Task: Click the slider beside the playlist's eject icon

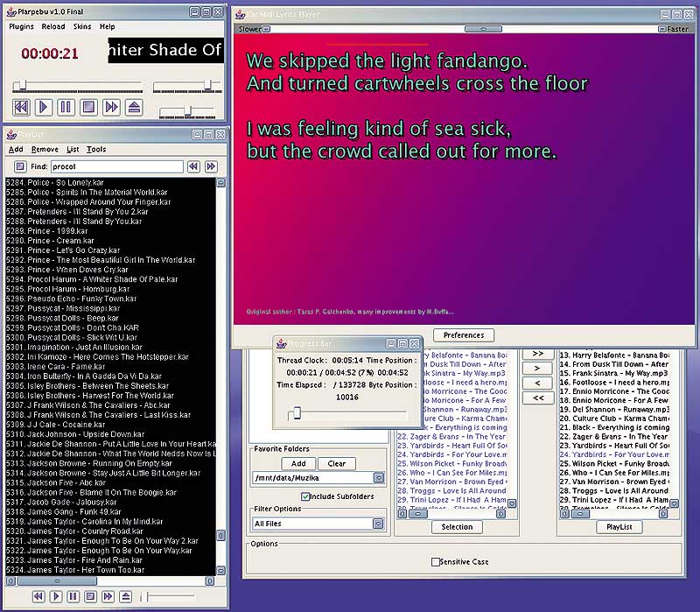Action: coord(168,596)
